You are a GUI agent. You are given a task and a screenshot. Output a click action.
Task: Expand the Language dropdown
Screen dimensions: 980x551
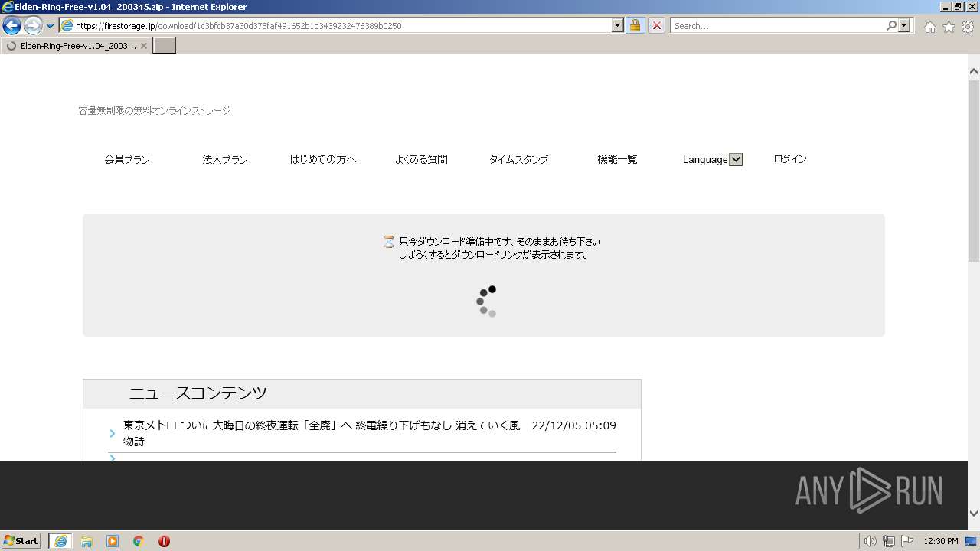pyautogui.click(x=736, y=159)
